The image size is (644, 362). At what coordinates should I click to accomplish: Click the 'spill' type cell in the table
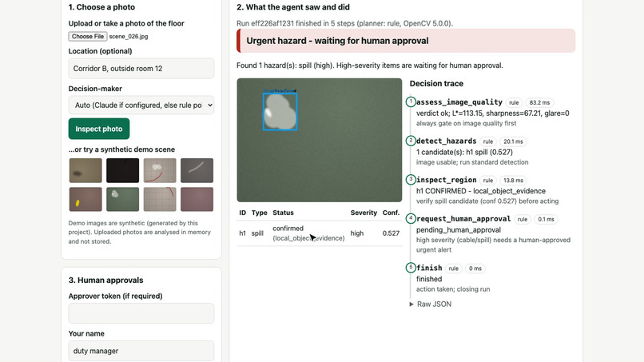[257, 233]
